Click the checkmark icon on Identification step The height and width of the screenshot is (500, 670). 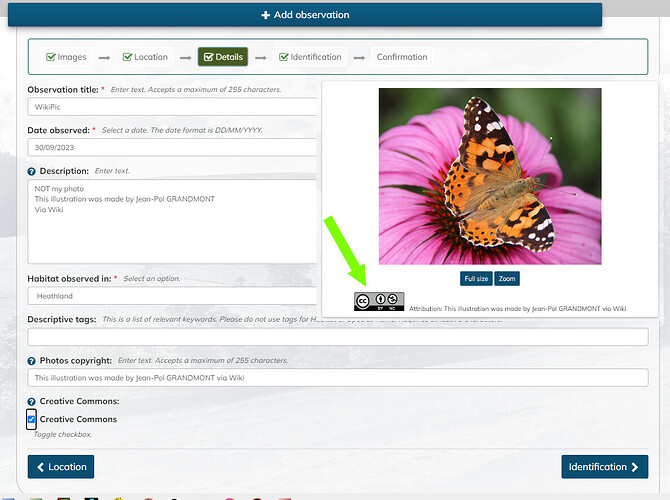pyautogui.click(x=283, y=57)
